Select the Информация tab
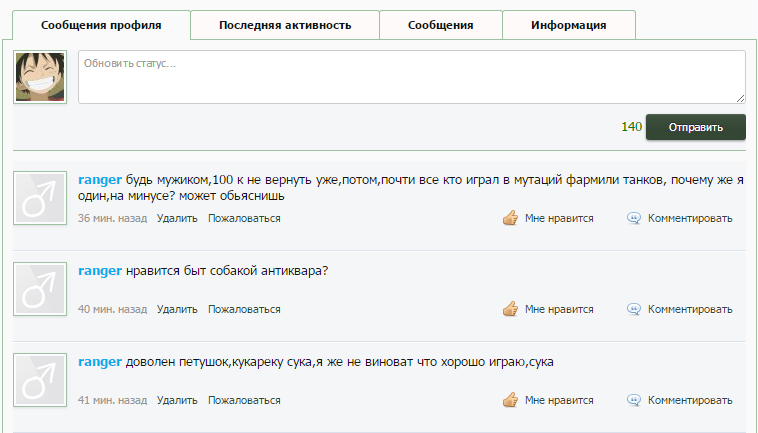Viewport: 758px width, 433px height. pos(568,25)
